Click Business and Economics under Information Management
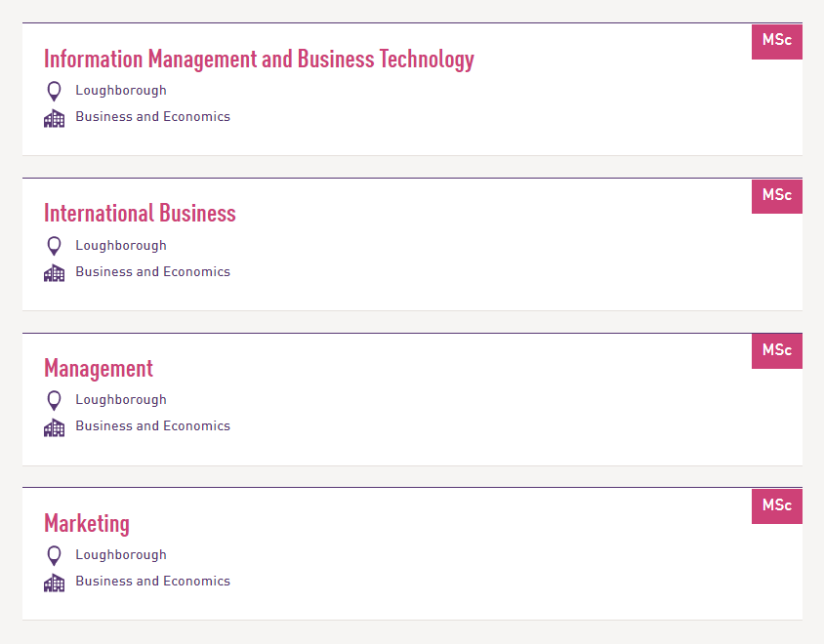Screen dimensions: 824x644 click(153, 117)
